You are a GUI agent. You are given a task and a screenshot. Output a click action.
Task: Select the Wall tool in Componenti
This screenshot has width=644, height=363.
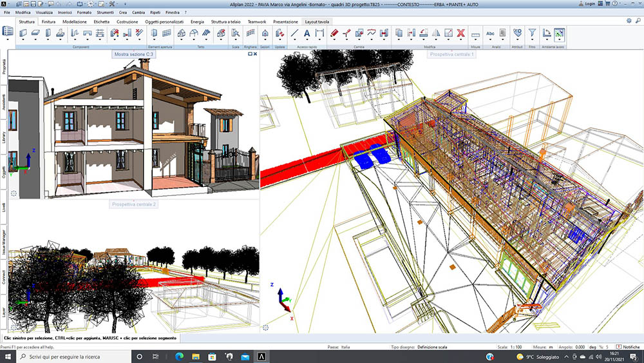point(23,34)
